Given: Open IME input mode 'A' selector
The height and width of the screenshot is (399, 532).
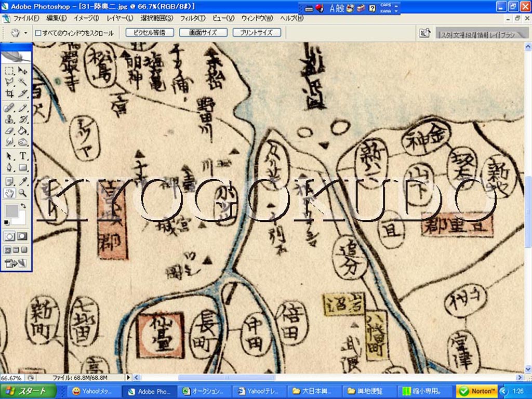Looking at the screenshot, I should [332, 8].
